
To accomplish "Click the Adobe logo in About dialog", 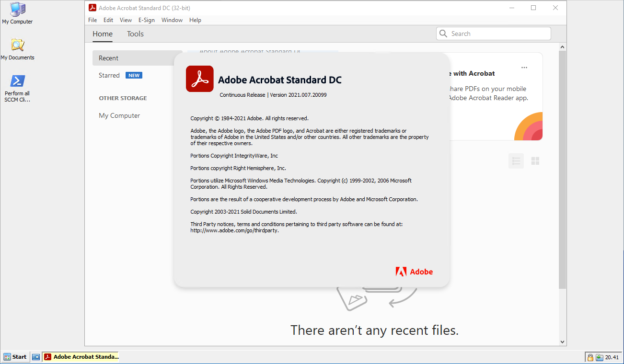I will pos(414,272).
